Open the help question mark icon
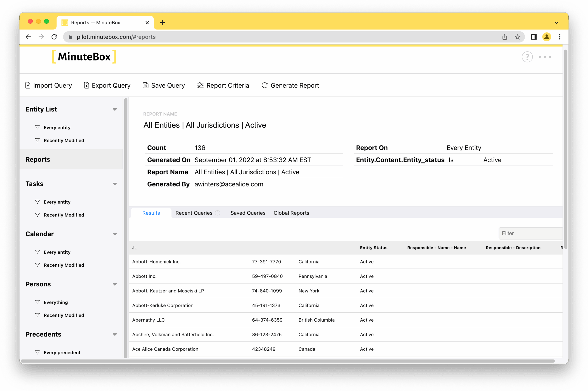 click(x=527, y=57)
